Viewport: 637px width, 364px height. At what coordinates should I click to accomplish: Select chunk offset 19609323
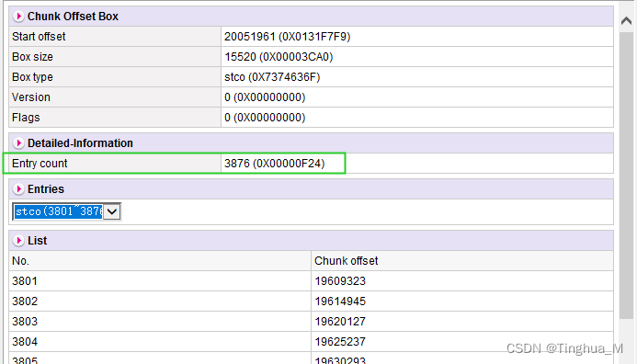[x=340, y=281]
